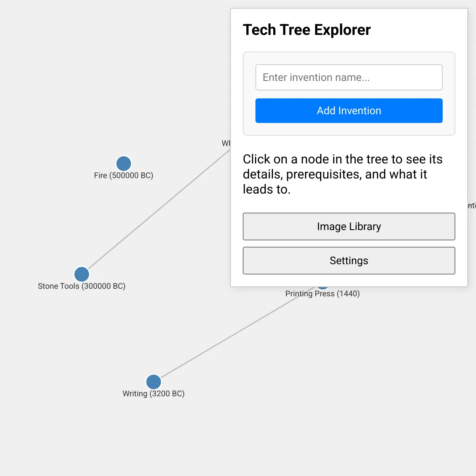Open the Settings panel
Screen dimensions: 476x476
pos(349,261)
